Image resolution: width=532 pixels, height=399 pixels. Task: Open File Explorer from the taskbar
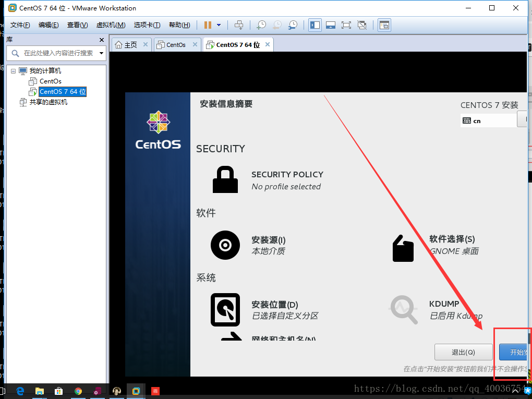click(39, 391)
